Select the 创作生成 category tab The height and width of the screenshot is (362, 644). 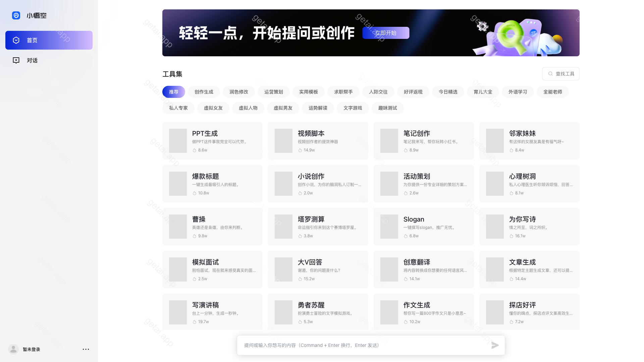point(204,92)
